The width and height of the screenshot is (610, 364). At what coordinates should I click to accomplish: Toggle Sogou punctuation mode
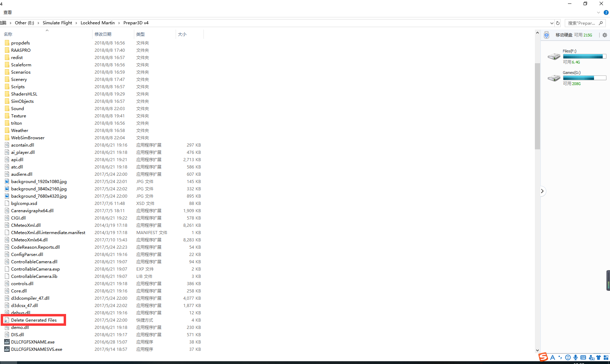pos(560,357)
